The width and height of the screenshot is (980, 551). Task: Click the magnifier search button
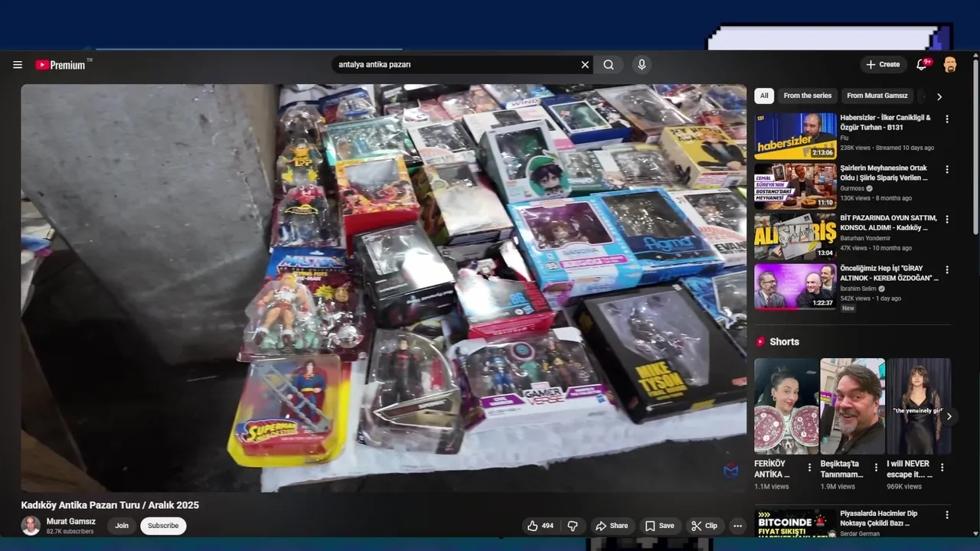point(609,65)
